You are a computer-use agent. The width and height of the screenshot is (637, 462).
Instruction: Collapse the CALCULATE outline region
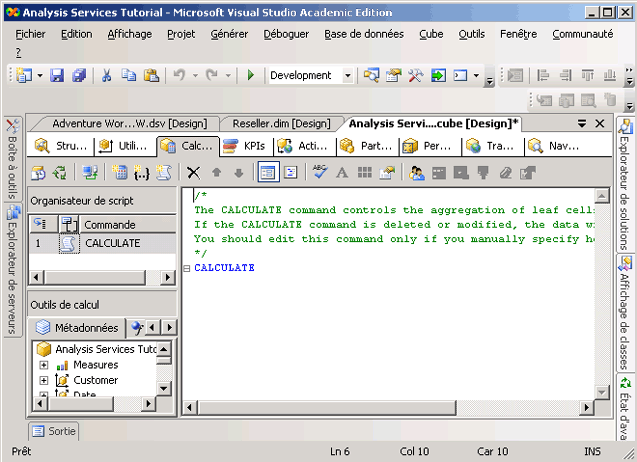click(187, 268)
